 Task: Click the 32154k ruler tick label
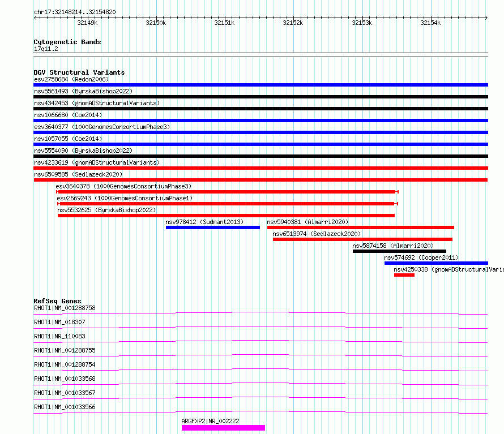pos(430,23)
